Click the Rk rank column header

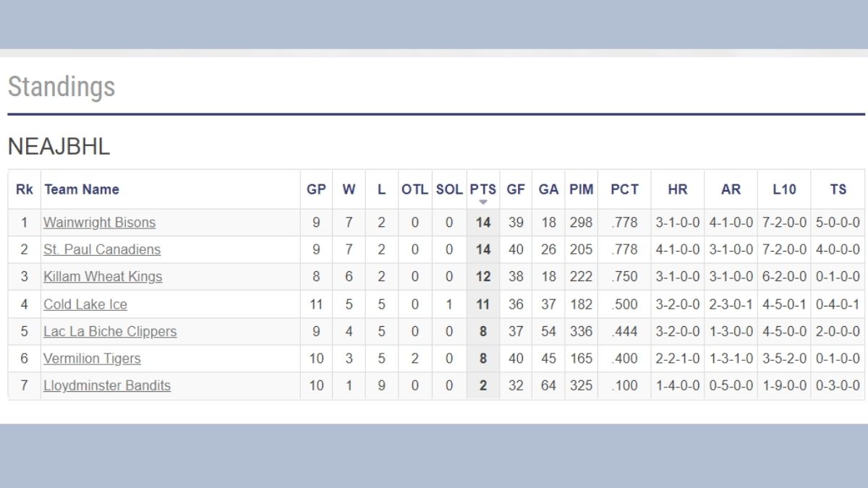pos(24,189)
